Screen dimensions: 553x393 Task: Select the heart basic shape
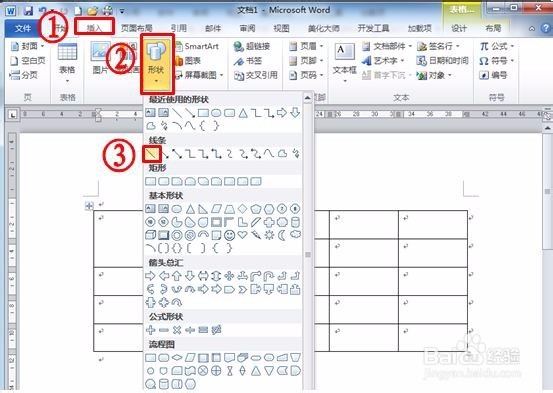(243, 235)
